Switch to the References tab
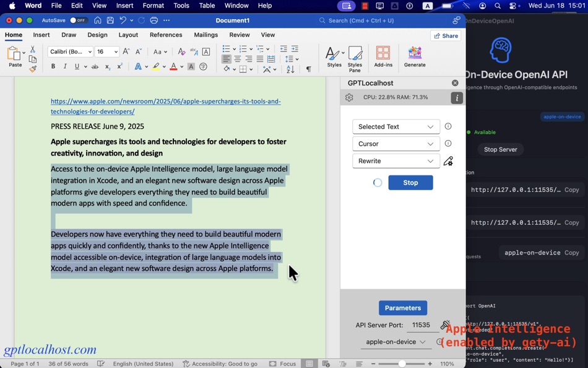 click(x=166, y=35)
